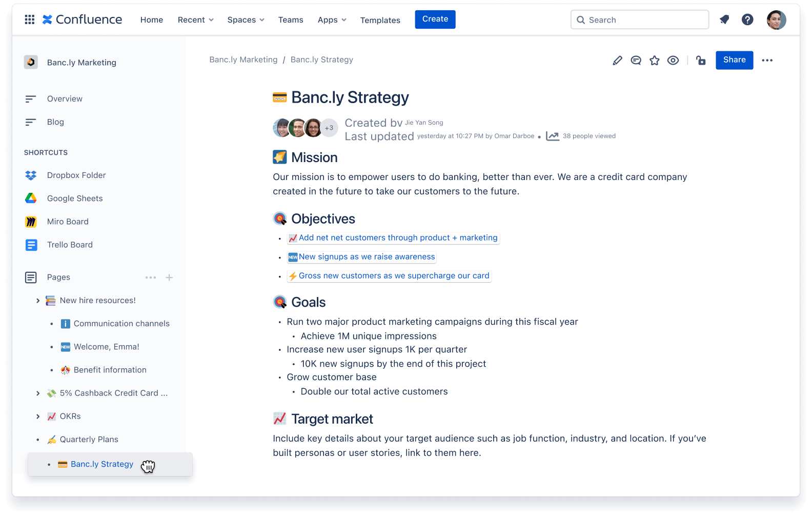Click into the Search field
This screenshot has width=812, height=517.
coord(640,20)
